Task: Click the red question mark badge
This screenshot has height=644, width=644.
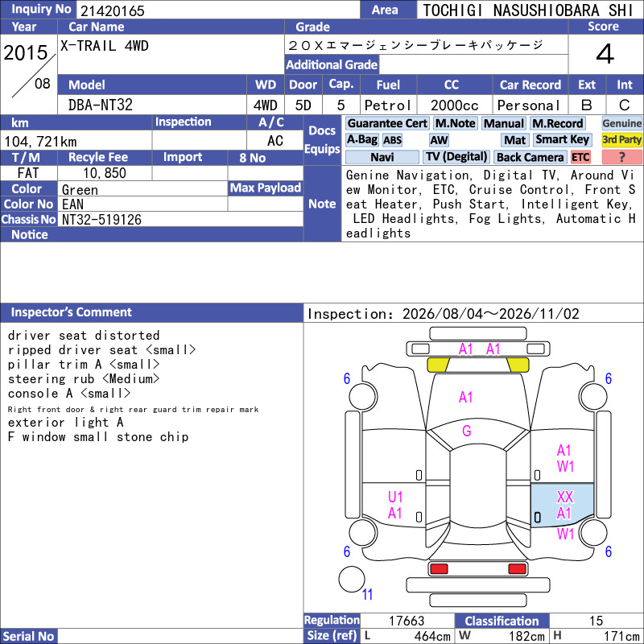Action: click(x=621, y=157)
